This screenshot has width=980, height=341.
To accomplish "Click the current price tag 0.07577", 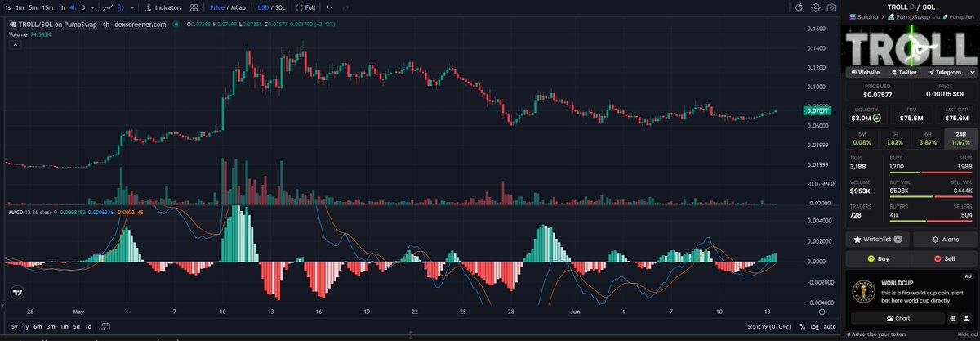I will [818, 110].
